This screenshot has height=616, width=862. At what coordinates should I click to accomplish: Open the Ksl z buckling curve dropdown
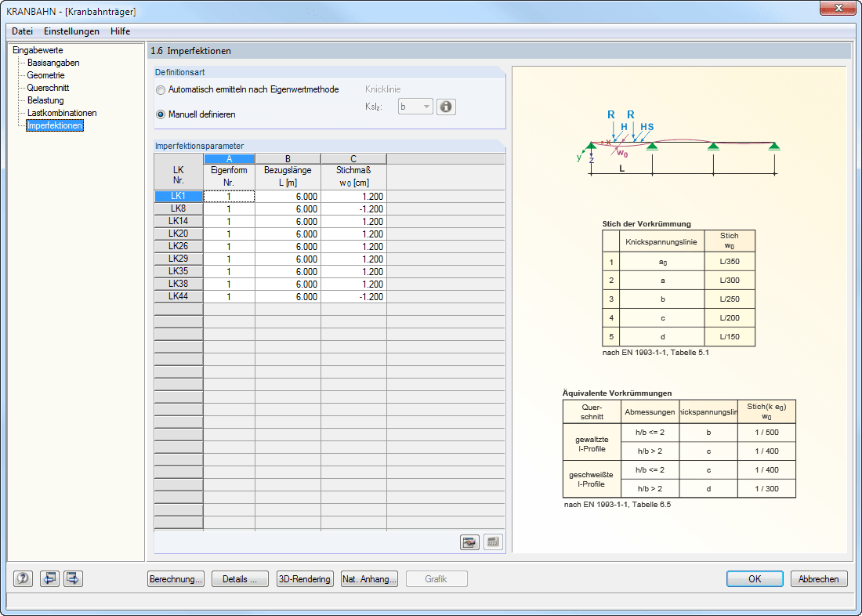pos(415,107)
